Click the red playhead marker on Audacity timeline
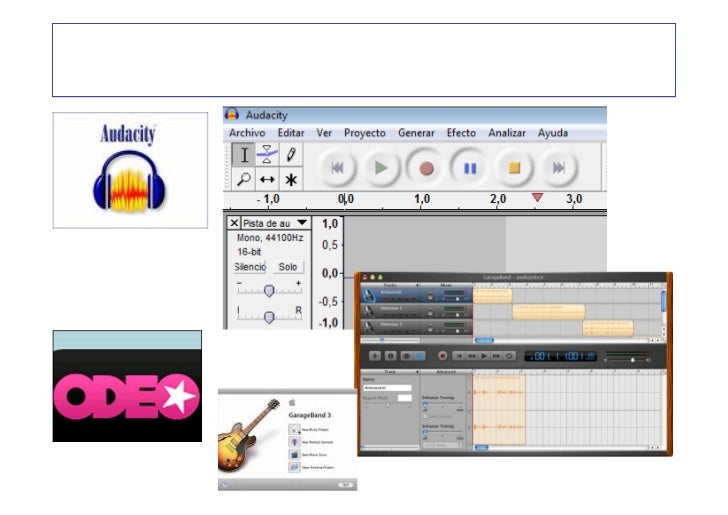Viewport: 728px width, 515px height. click(537, 197)
